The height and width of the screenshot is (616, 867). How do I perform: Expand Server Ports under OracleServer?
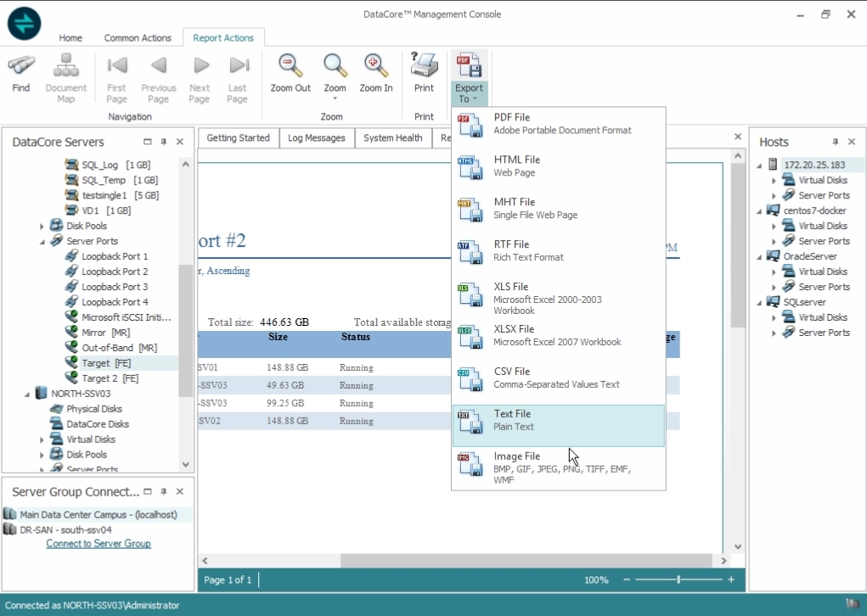click(x=774, y=287)
